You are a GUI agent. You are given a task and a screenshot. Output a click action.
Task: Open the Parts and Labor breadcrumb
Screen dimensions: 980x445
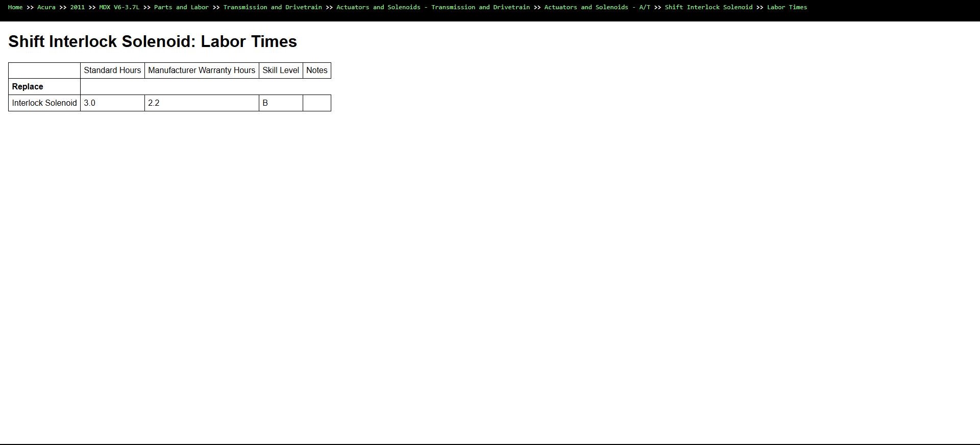181,7
